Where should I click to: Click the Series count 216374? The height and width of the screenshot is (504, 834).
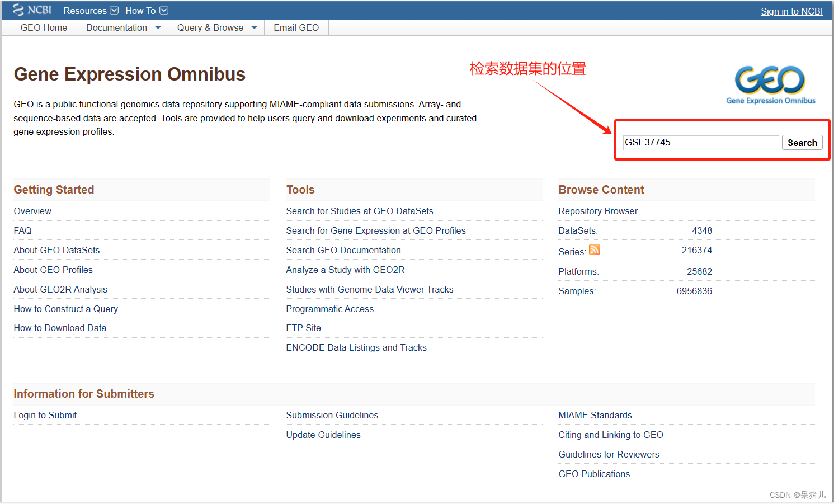(x=697, y=250)
